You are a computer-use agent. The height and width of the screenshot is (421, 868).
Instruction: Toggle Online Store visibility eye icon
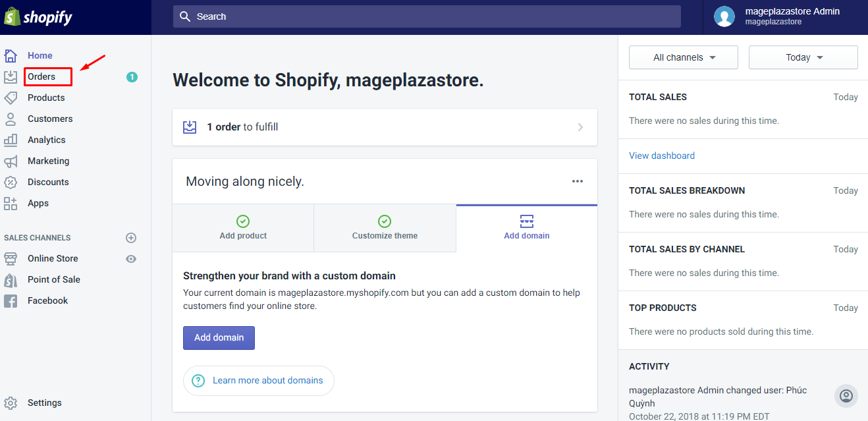point(130,258)
